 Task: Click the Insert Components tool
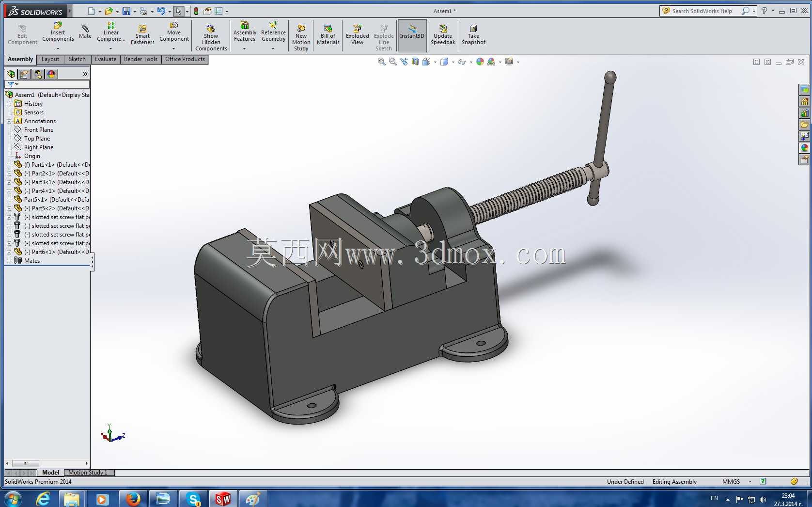[x=58, y=32]
